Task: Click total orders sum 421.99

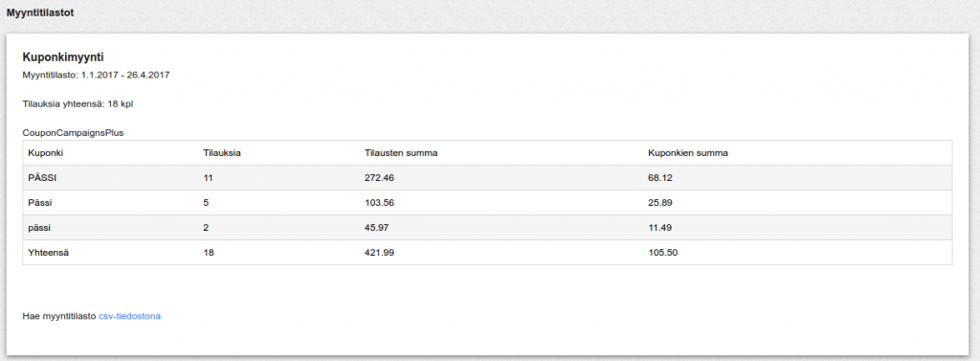Action: (x=379, y=253)
